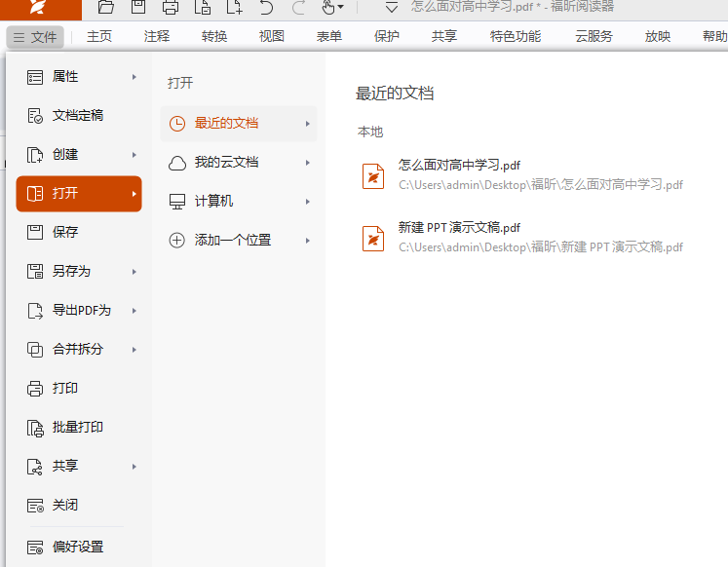Click the clock icon beside 最近的文档
The width and height of the screenshot is (728, 567).
(x=177, y=124)
